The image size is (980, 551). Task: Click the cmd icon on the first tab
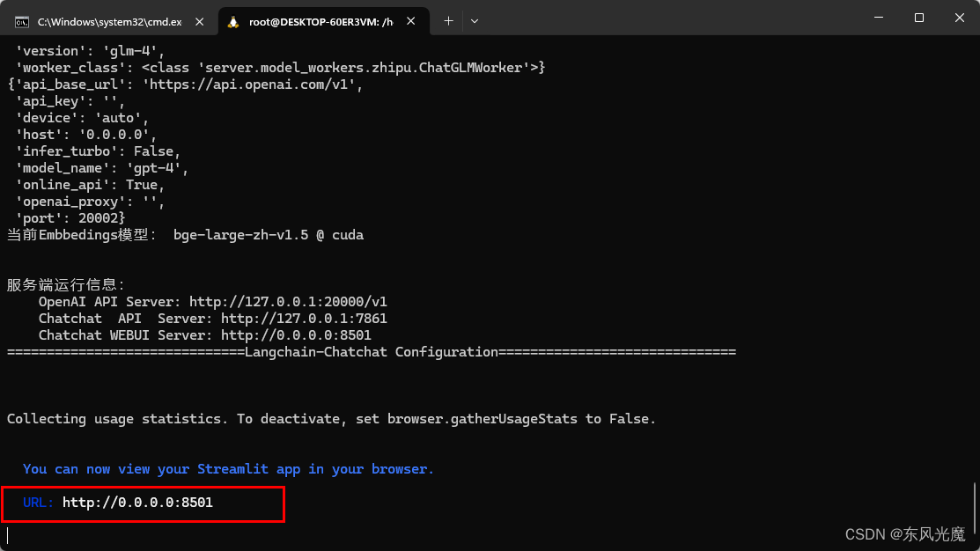pos(22,22)
